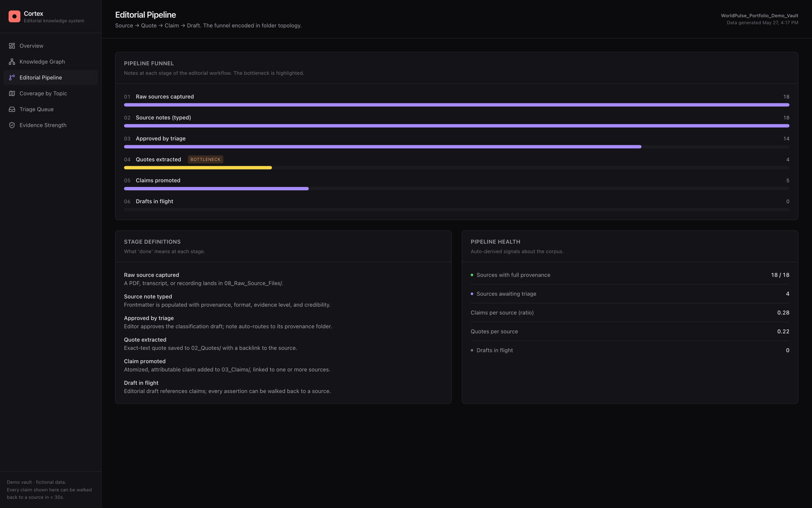The height and width of the screenshot is (508, 812).
Task: Open Coverage by Topic
Action: 50,94
